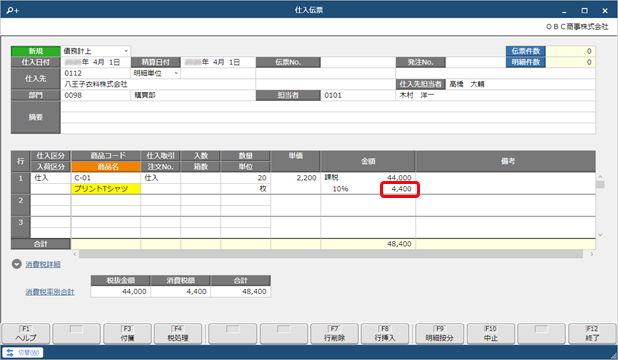Click the 伝票No. input field

358,62
